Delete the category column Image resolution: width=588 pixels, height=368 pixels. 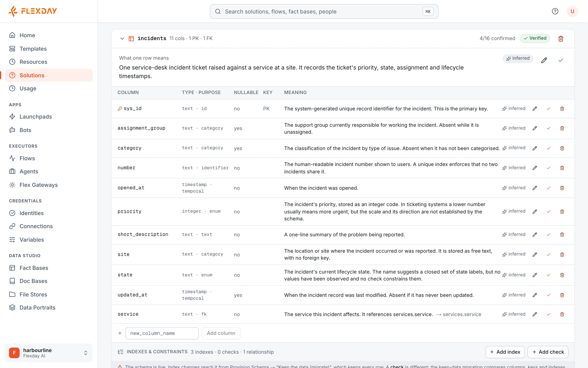click(x=562, y=148)
